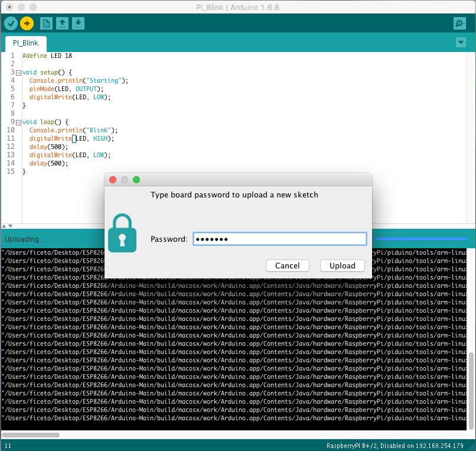Select the PI_Blink sketch tab
Viewport: 476px width, 451px height.
click(26, 43)
